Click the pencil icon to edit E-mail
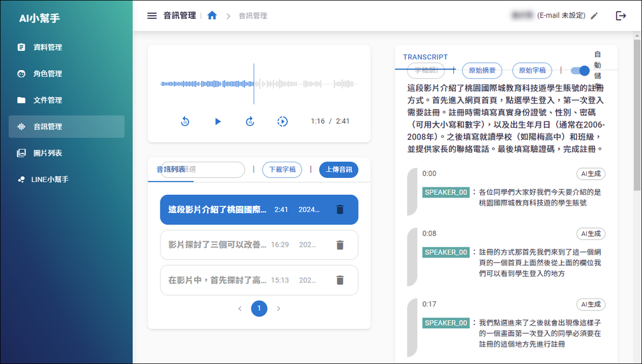 coord(594,16)
